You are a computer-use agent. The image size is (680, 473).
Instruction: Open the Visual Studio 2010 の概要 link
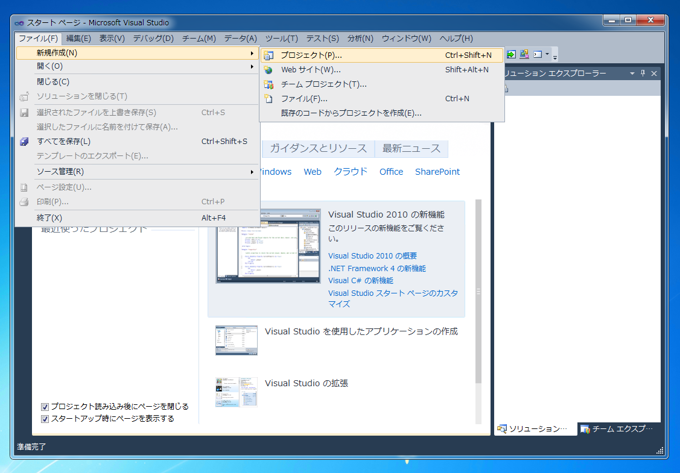pos(372,256)
